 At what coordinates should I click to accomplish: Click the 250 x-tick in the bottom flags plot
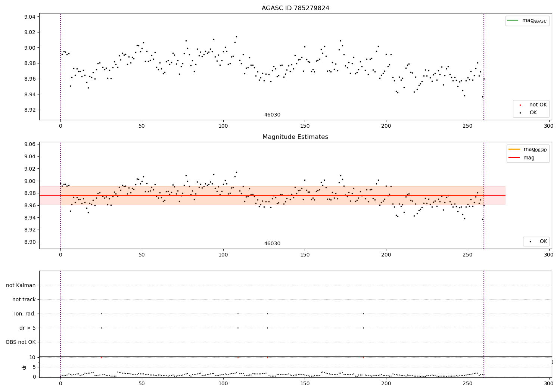pyautogui.click(x=467, y=384)
